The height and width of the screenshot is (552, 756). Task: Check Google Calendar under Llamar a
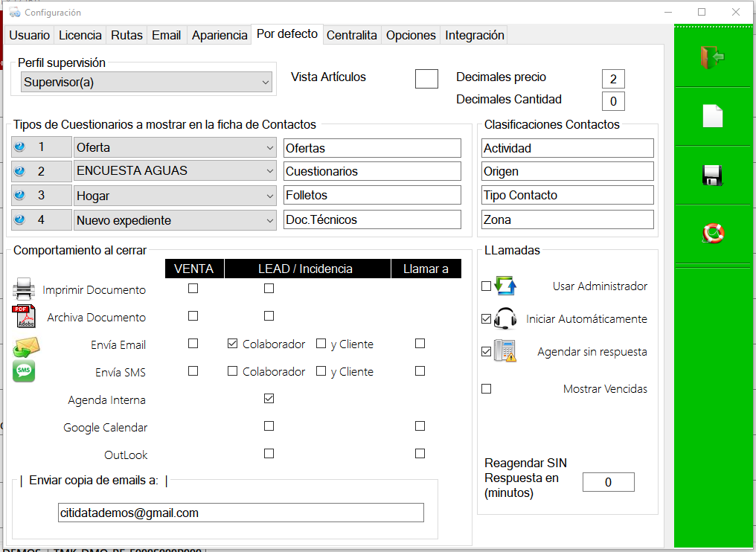[420, 426]
